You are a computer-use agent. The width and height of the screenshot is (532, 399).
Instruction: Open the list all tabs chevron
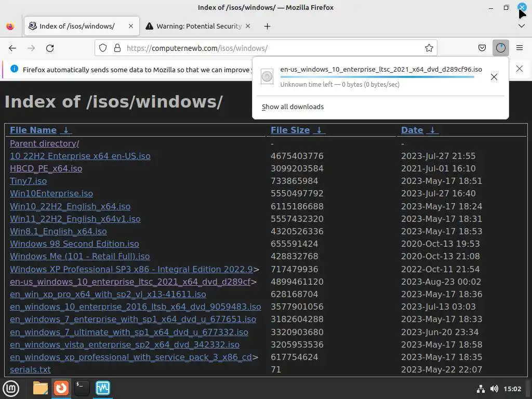pyautogui.click(x=522, y=26)
